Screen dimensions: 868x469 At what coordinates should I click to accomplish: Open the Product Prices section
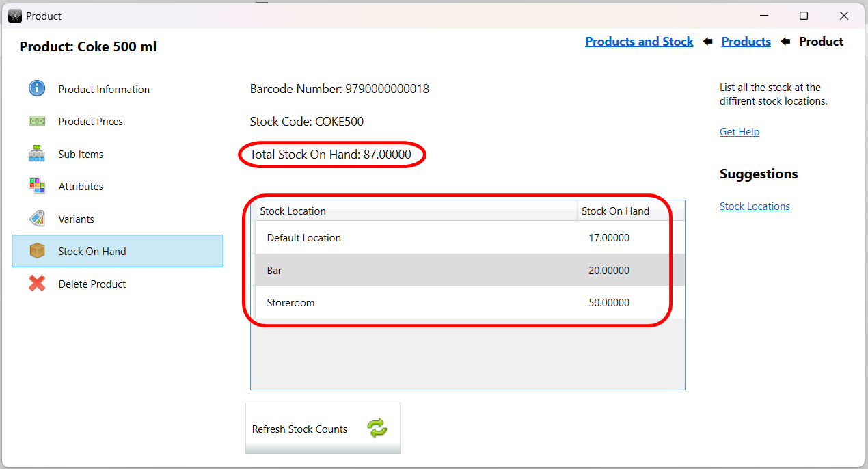(x=118, y=121)
